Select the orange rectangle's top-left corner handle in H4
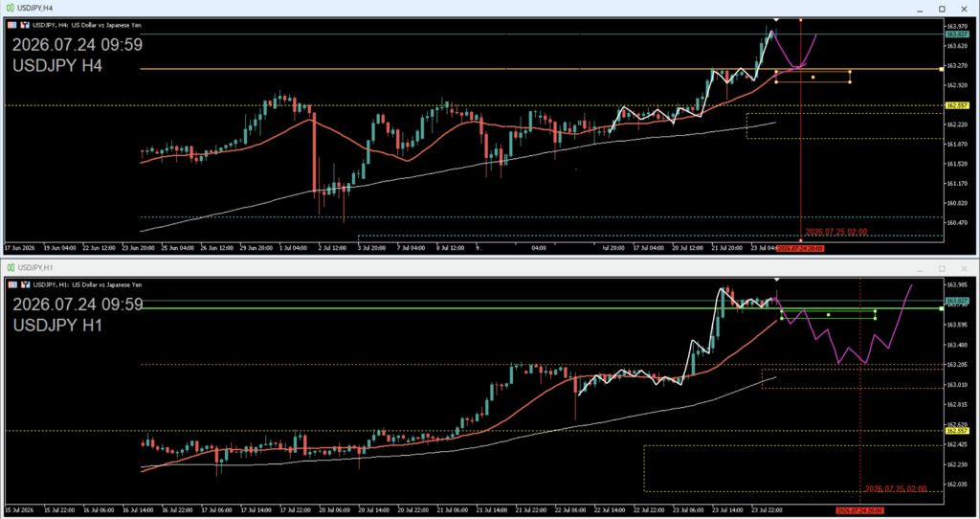Screen dimensions: 980x519 click(775, 72)
